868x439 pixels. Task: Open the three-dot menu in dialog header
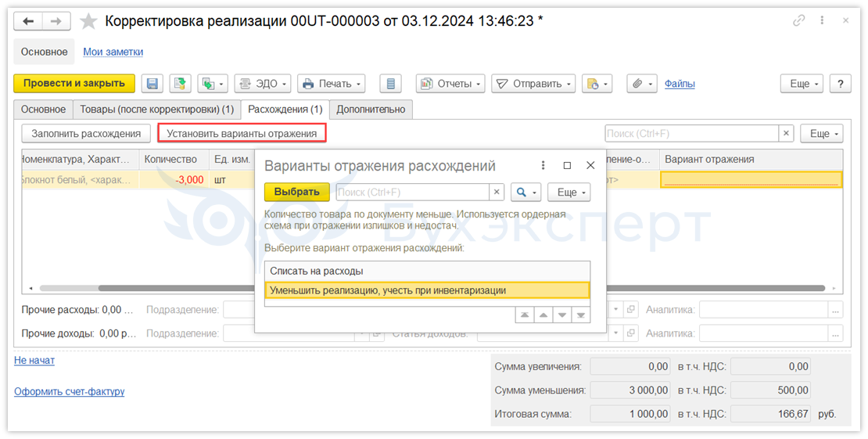pos(543,166)
